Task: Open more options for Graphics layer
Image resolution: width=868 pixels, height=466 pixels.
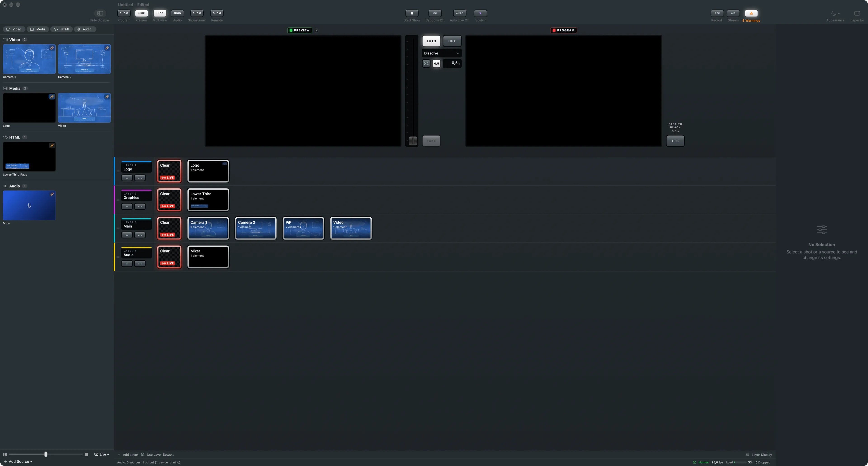Action: 140,206
